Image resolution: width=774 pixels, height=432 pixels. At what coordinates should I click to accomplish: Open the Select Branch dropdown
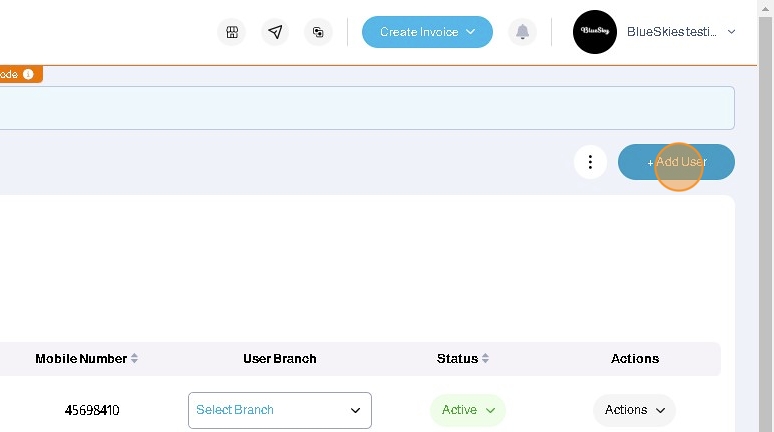[280, 410]
